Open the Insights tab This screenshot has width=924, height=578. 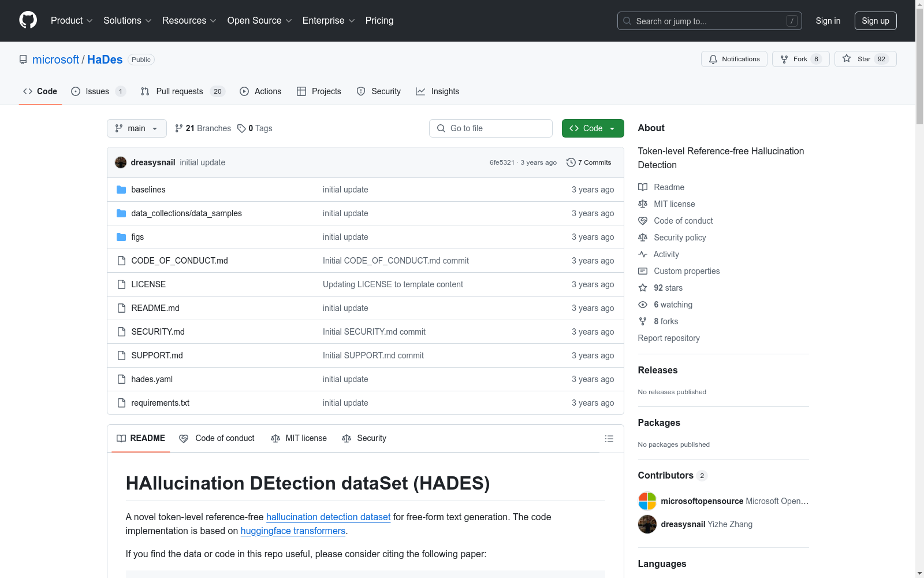pos(438,91)
